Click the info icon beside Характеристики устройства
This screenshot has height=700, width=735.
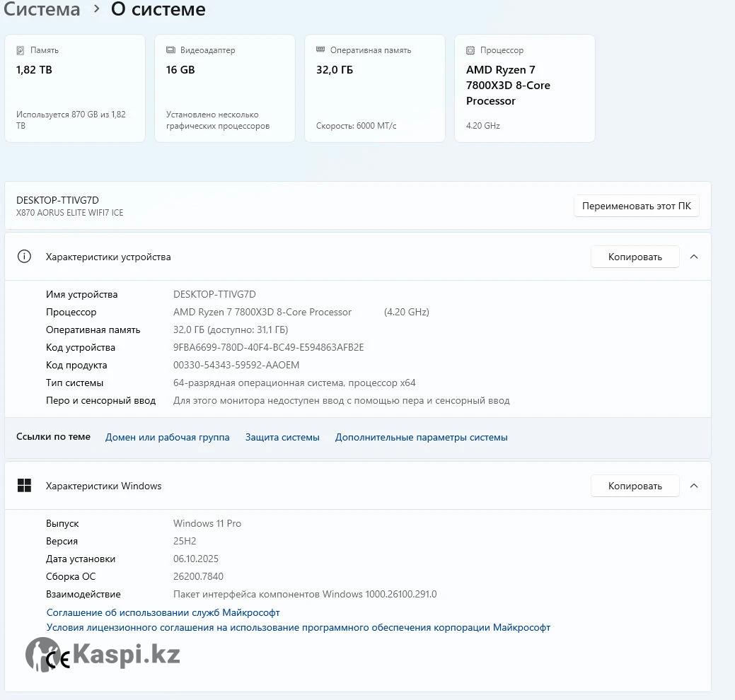24,257
